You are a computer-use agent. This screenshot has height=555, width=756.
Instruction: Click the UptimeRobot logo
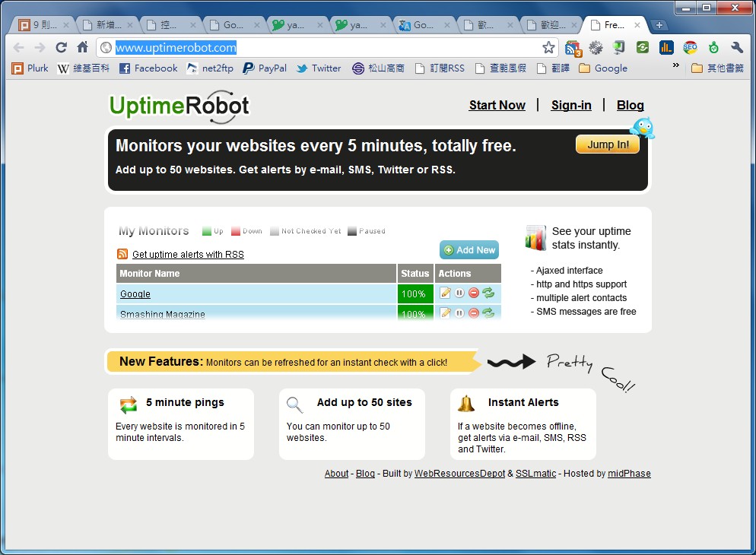(x=179, y=106)
